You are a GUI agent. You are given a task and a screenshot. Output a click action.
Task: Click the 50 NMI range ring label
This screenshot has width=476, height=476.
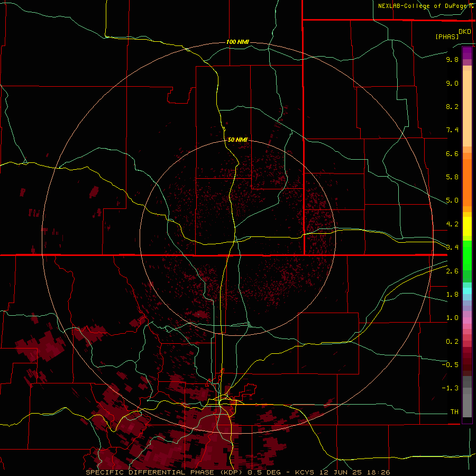point(237,140)
